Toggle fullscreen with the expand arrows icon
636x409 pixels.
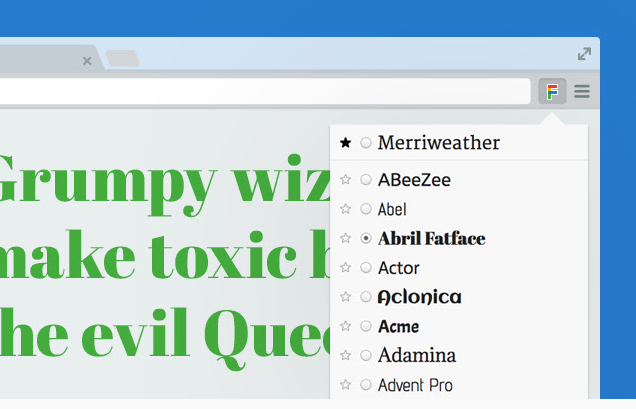584,54
